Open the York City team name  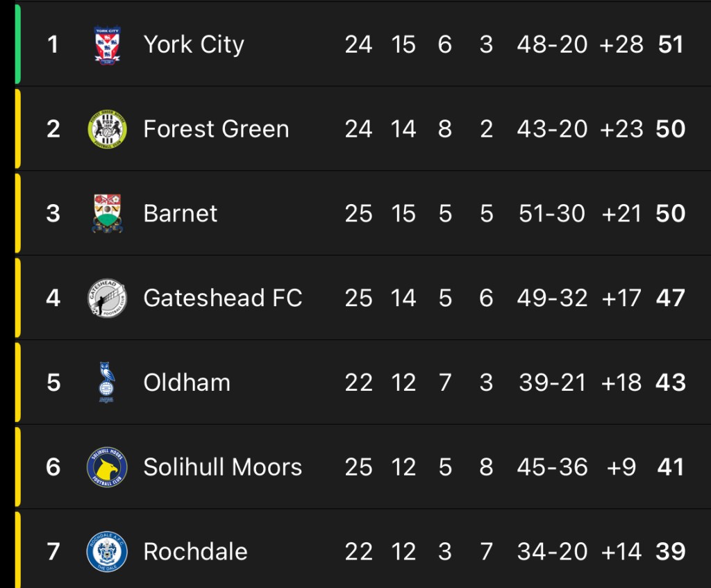pyautogui.click(x=194, y=45)
